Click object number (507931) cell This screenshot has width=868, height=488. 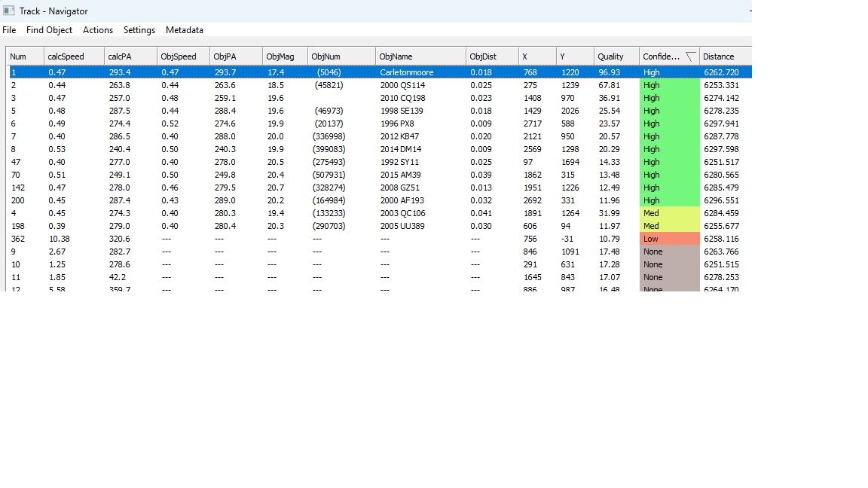click(x=329, y=175)
